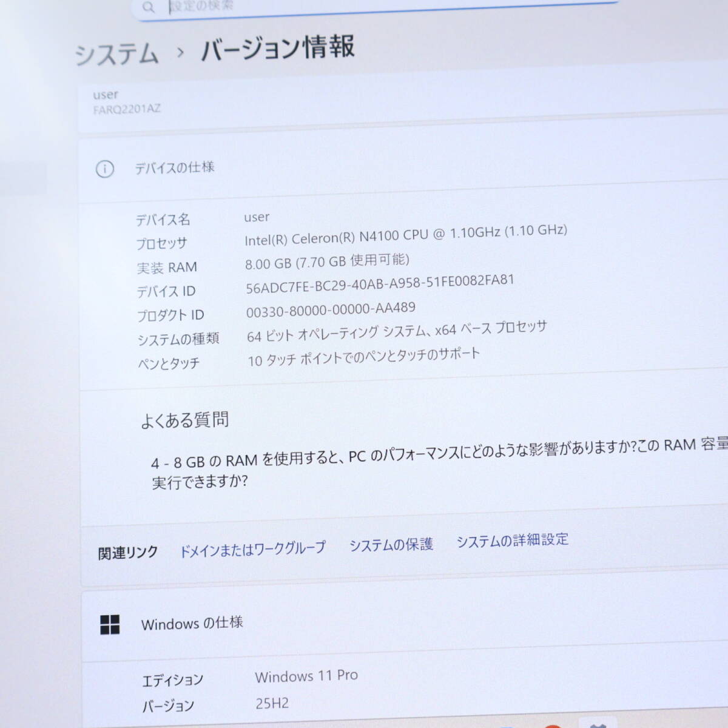The width and height of the screenshot is (728, 728).
Task: Select the ペンとタッチ label
Action: tap(168, 363)
